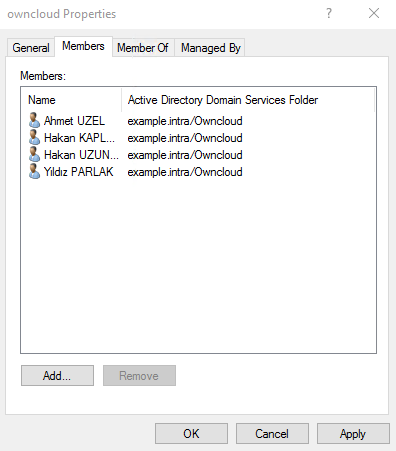396x451 pixels.
Task: Open the Member Of tab
Action: tap(143, 48)
